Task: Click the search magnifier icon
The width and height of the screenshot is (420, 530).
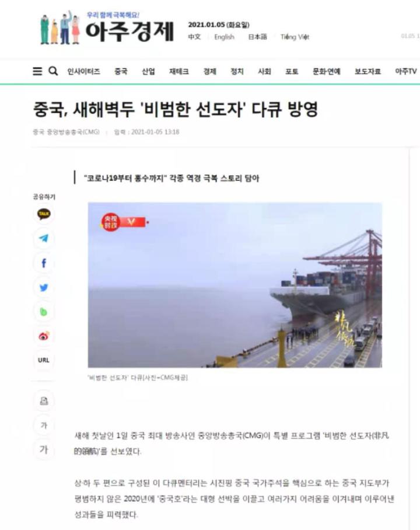Action: (x=54, y=71)
